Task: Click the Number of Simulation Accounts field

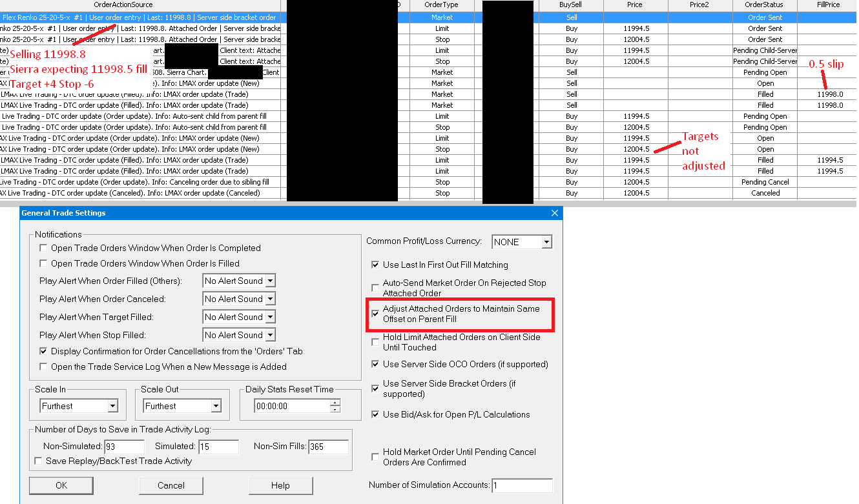Action: [523, 485]
